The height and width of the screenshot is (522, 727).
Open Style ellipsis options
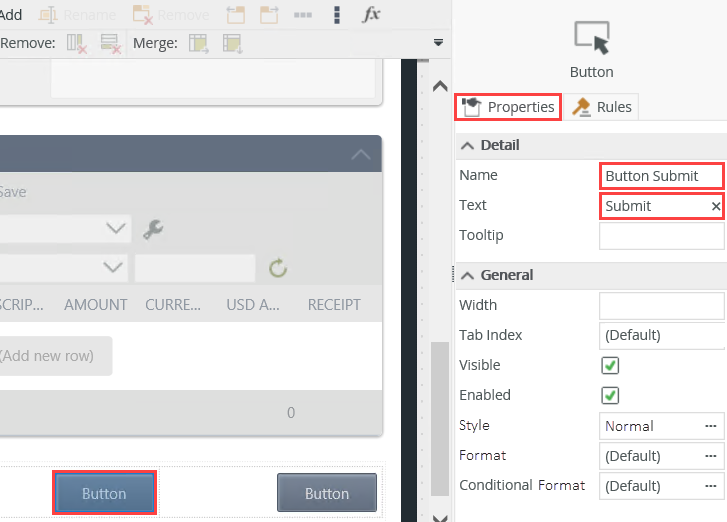pyautogui.click(x=711, y=426)
